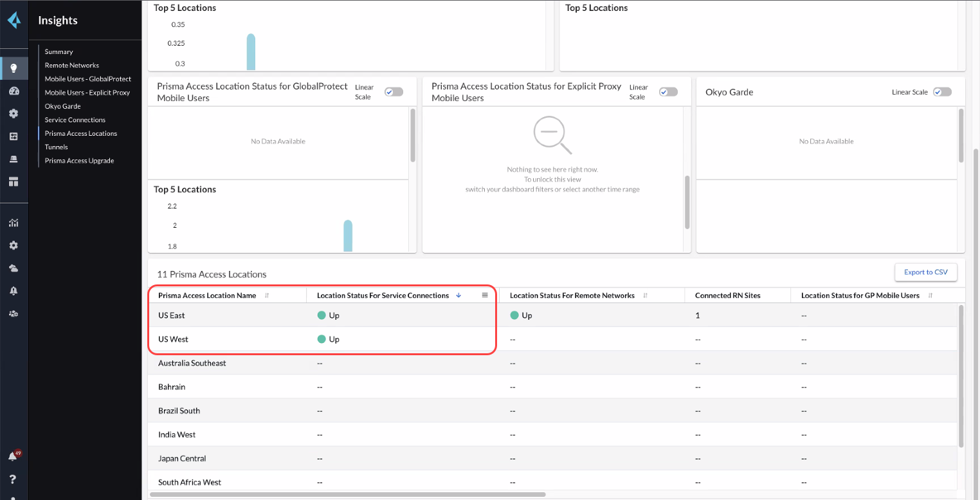The width and height of the screenshot is (980, 500).
Task: Select Tunnels in the Insights menu
Action: pos(56,147)
